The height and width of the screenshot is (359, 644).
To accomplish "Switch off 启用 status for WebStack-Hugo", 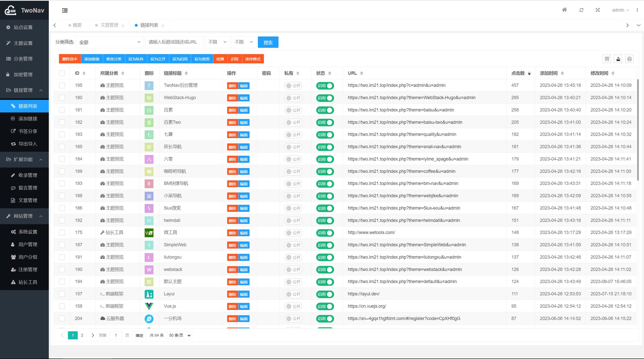I will 325,98.
